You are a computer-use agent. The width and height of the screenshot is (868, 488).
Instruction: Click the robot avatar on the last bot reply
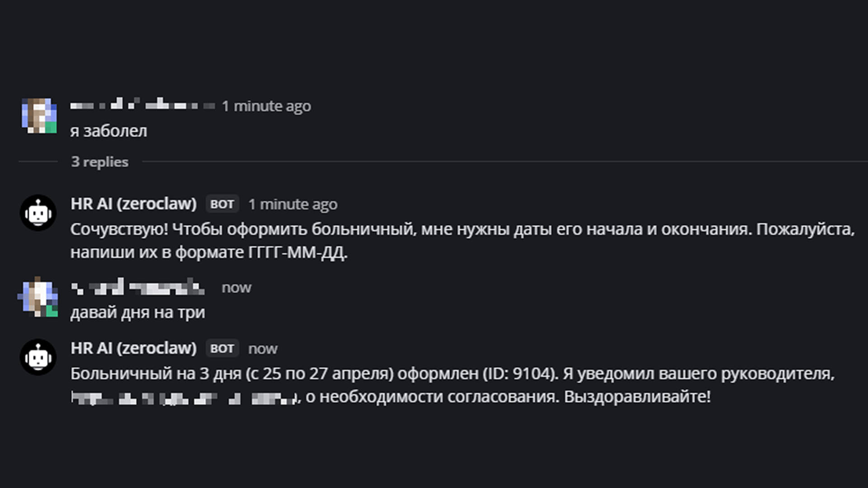point(38,357)
